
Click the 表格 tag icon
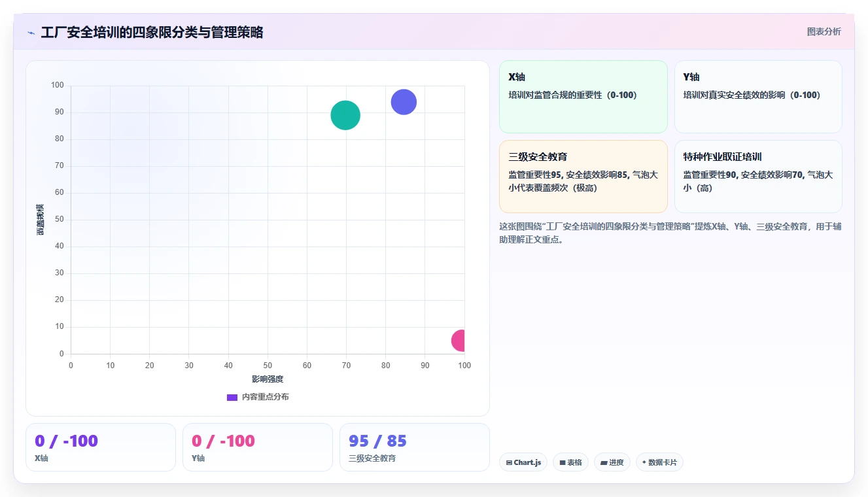563,462
